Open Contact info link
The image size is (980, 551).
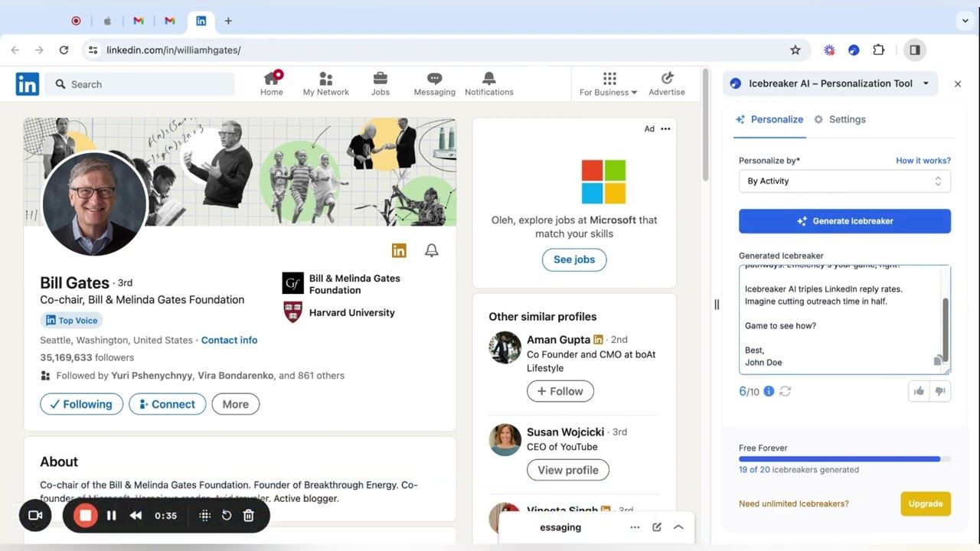229,340
